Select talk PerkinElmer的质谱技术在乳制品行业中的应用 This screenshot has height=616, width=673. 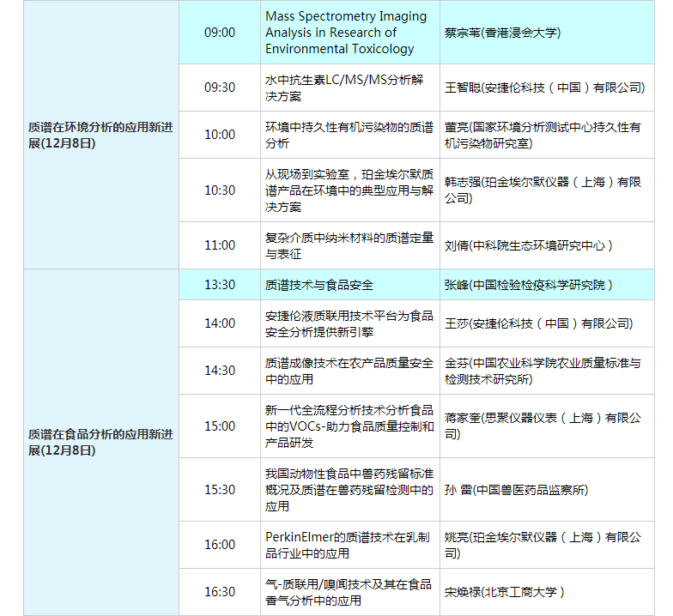tap(347, 545)
